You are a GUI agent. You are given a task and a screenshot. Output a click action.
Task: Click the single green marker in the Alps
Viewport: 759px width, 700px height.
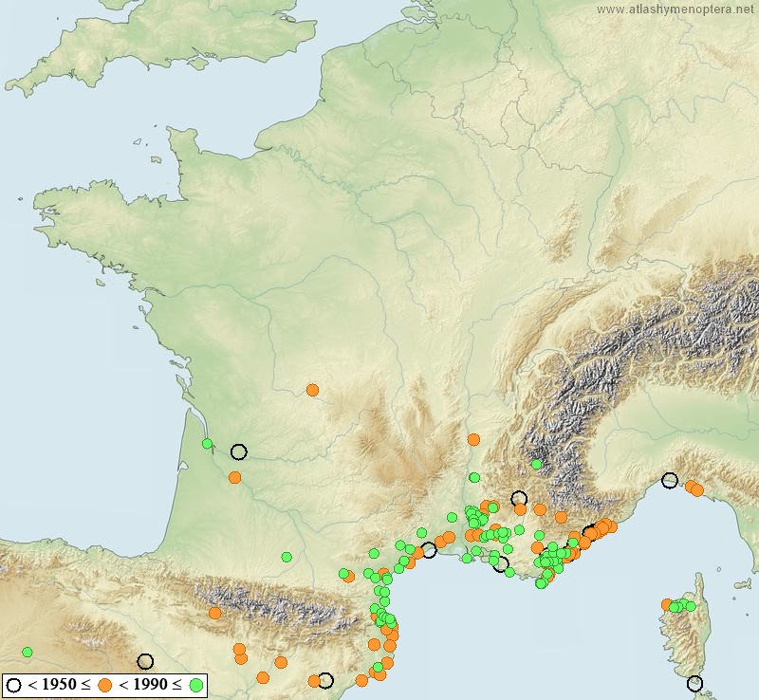click(x=536, y=464)
